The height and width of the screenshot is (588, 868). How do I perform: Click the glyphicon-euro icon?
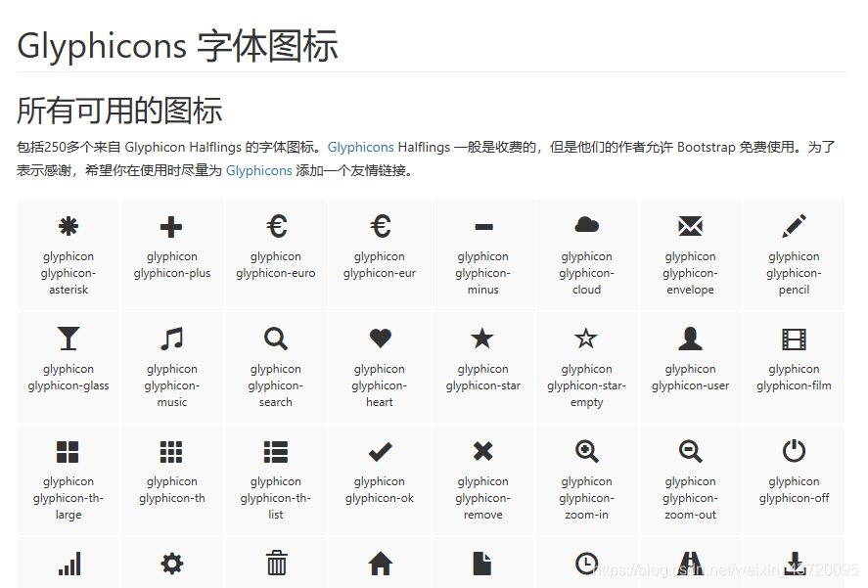tap(276, 226)
